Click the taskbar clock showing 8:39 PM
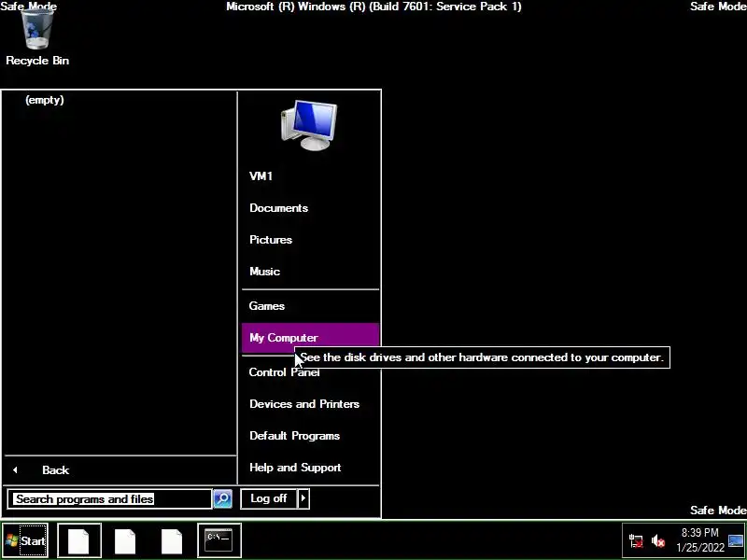This screenshot has width=747, height=560. tap(699, 540)
